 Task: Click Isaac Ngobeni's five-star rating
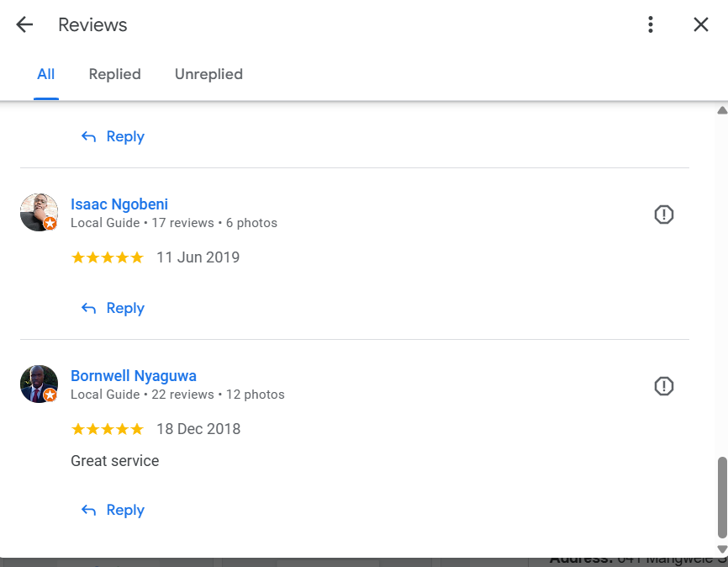[x=108, y=257]
